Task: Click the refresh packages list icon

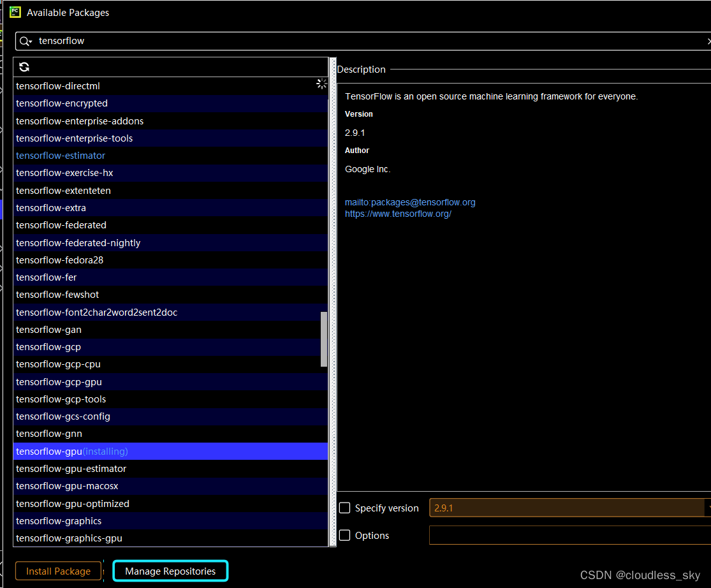Action: tap(24, 67)
